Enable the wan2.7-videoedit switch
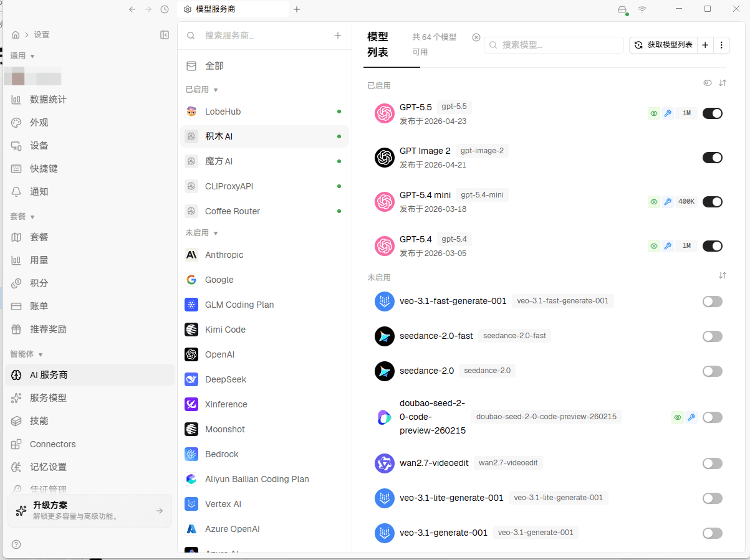 [713, 463]
